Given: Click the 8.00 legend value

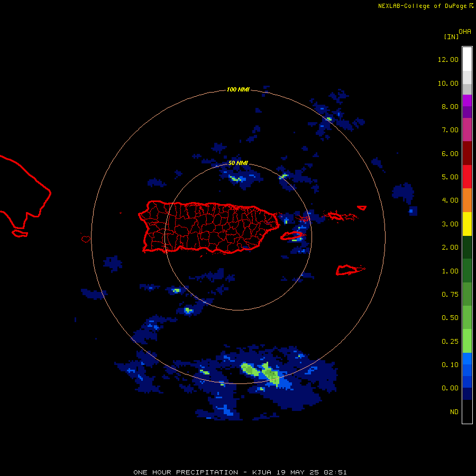Looking at the screenshot, I should coord(450,106).
